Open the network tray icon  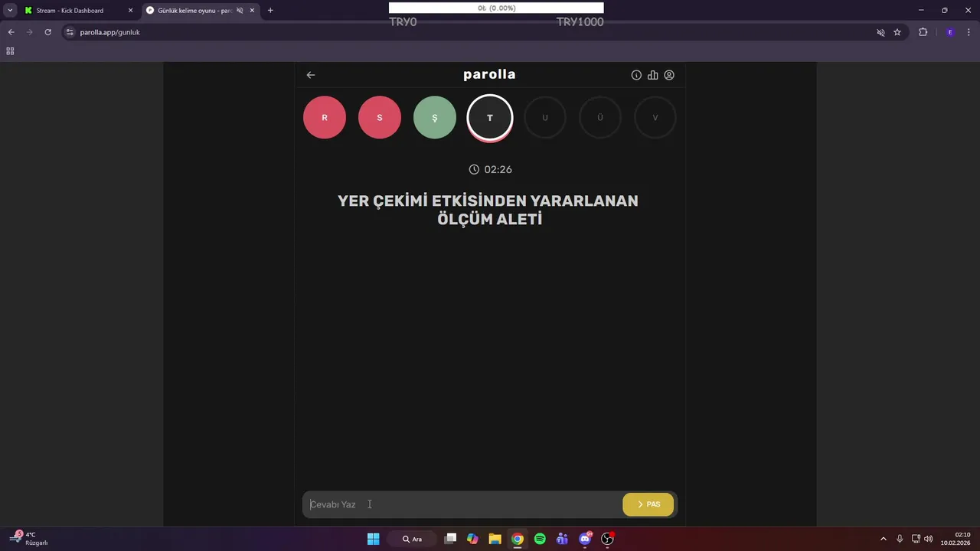(x=916, y=539)
